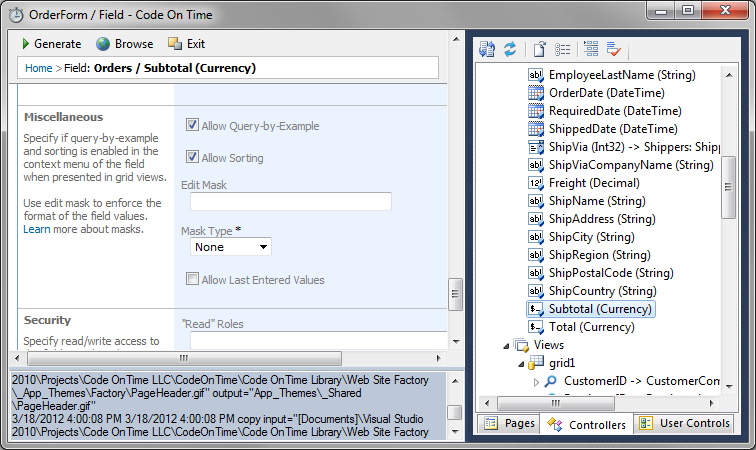Select ShipCity (String) text in tree
The image size is (756, 450).
[592, 237]
